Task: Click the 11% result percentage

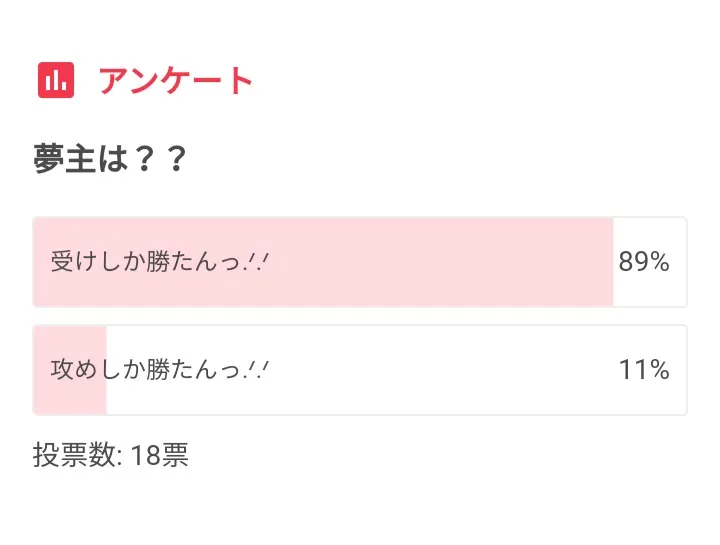Action: [643, 370]
